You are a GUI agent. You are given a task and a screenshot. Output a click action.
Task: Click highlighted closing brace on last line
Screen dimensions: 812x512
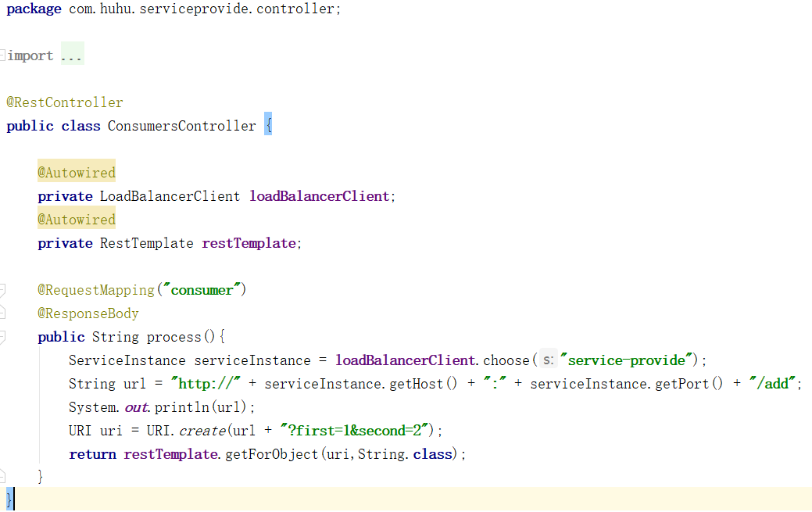[9, 499]
